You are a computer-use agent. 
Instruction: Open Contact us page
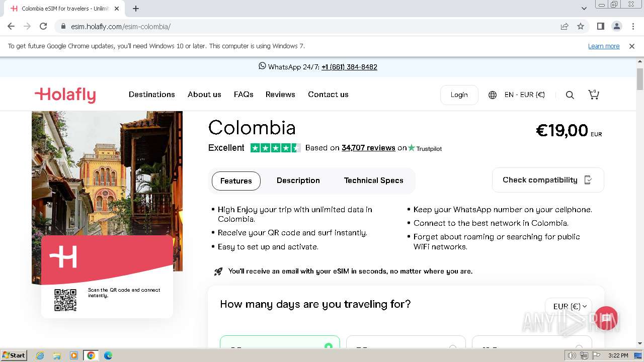point(328,95)
